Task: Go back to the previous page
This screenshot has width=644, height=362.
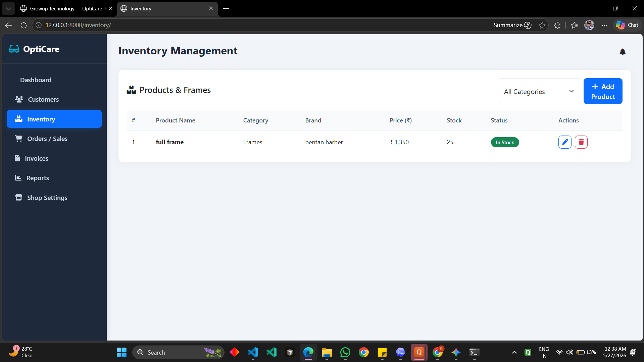Action: pyautogui.click(x=9, y=25)
